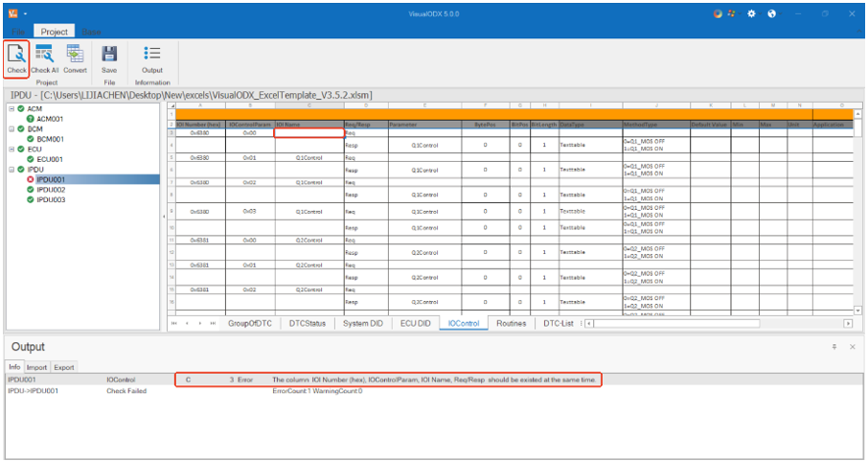Open the Output information panel icon
868x461 pixels.
tap(151, 58)
